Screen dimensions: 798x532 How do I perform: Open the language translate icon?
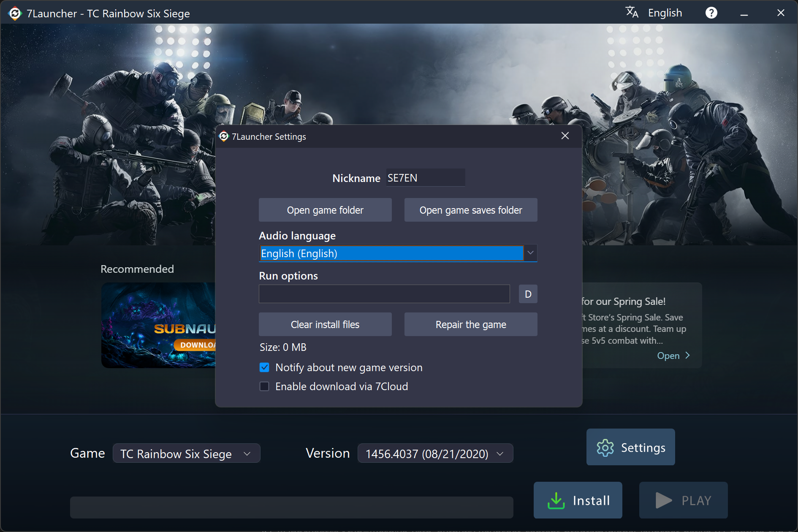pyautogui.click(x=632, y=12)
